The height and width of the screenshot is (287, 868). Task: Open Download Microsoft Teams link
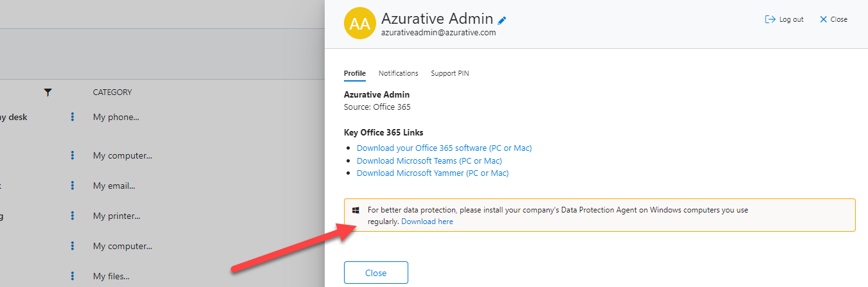click(x=429, y=161)
